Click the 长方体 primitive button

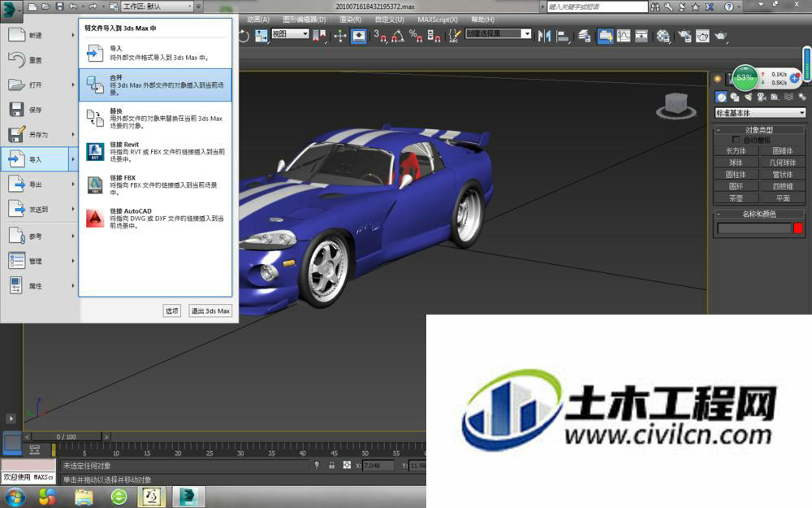coord(736,151)
